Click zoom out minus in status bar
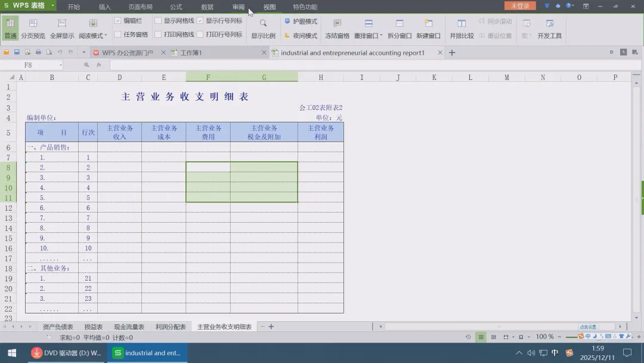 click(x=559, y=337)
